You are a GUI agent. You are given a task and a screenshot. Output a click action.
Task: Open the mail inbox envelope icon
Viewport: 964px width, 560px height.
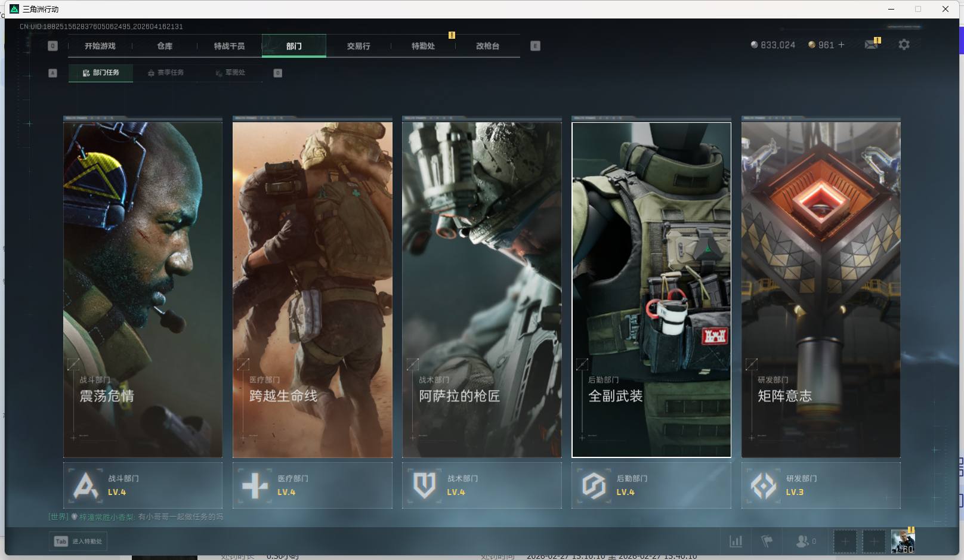click(x=871, y=45)
